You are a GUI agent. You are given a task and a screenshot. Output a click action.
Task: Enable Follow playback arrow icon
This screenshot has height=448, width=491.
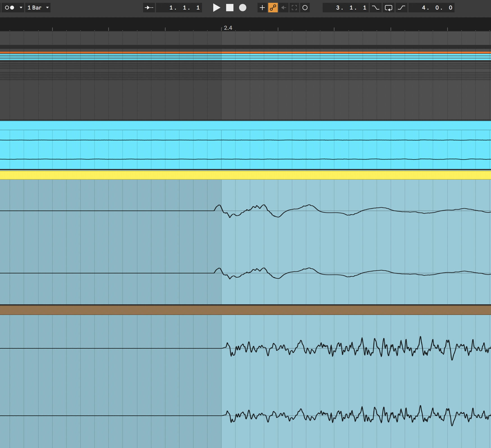(x=149, y=8)
